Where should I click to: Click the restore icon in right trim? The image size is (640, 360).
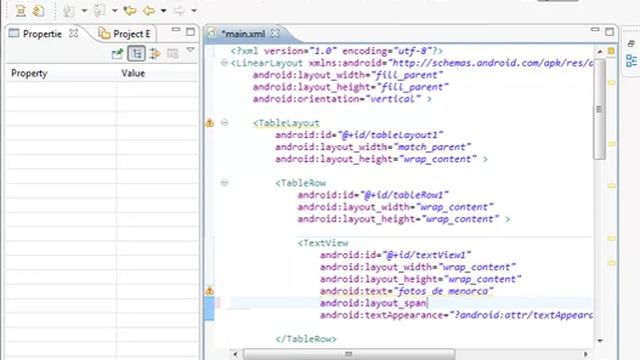[x=631, y=44]
